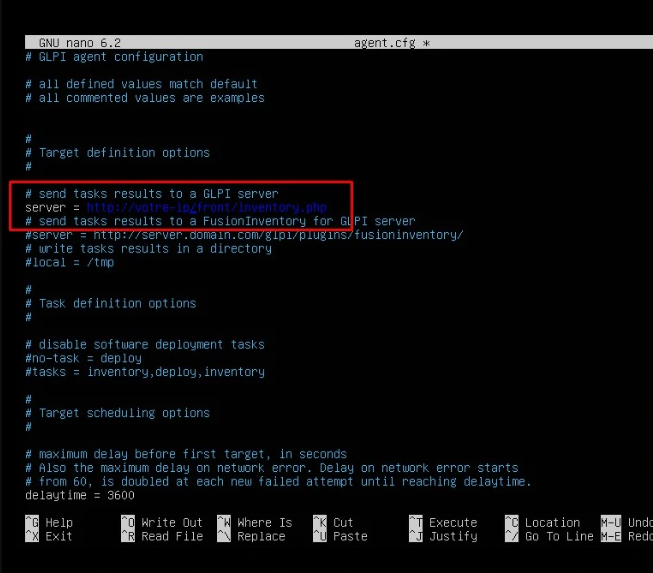Choose the Read File shortcut label
Viewport: 653px width, 573px height.
click(171, 536)
